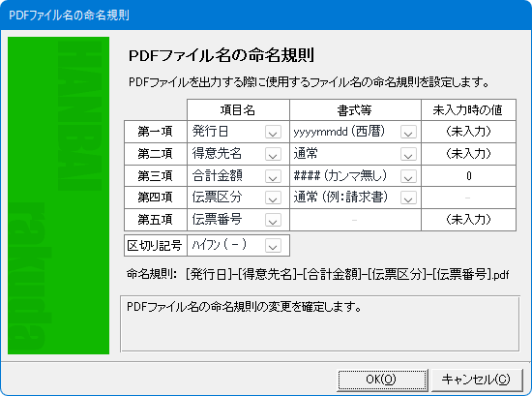Click the green HANBAI rakuda side banner
This screenshot has height=396, width=532.
[58, 196]
